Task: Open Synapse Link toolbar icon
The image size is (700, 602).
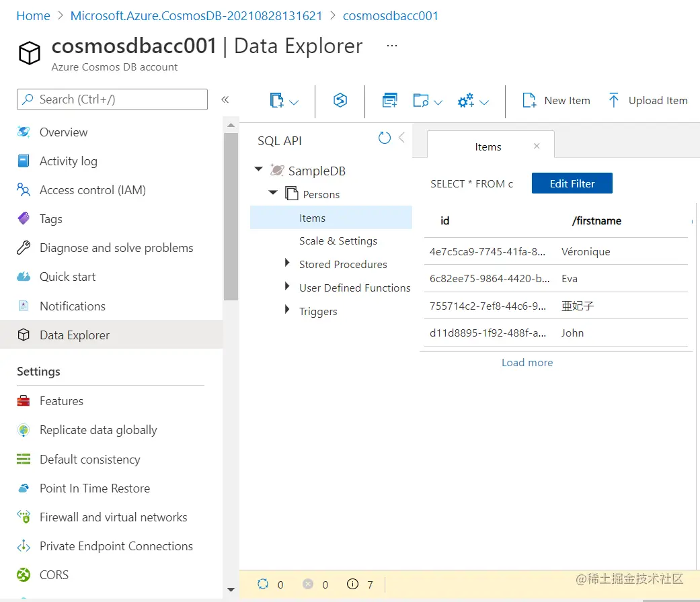Action: pos(340,101)
